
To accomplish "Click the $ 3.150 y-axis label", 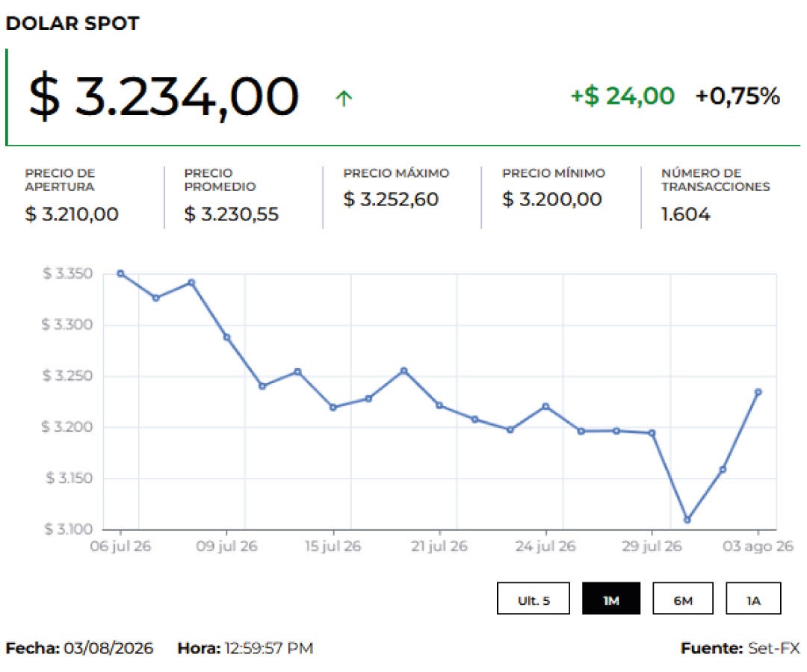I will click(69, 478).
